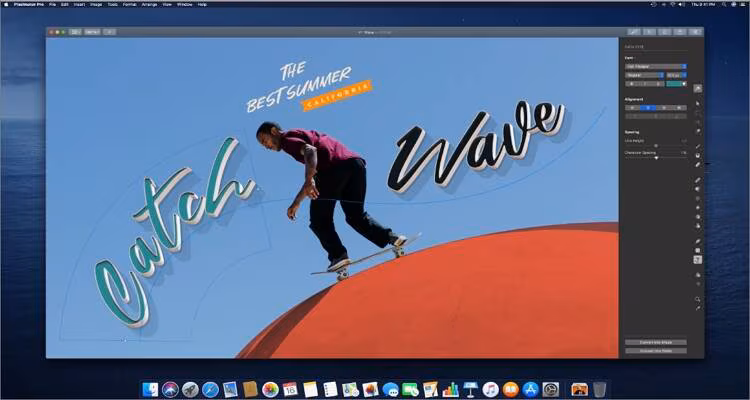Click the Character Spacing value field
This screenshot has width=750, height=400.
click(x=684, y=153)
